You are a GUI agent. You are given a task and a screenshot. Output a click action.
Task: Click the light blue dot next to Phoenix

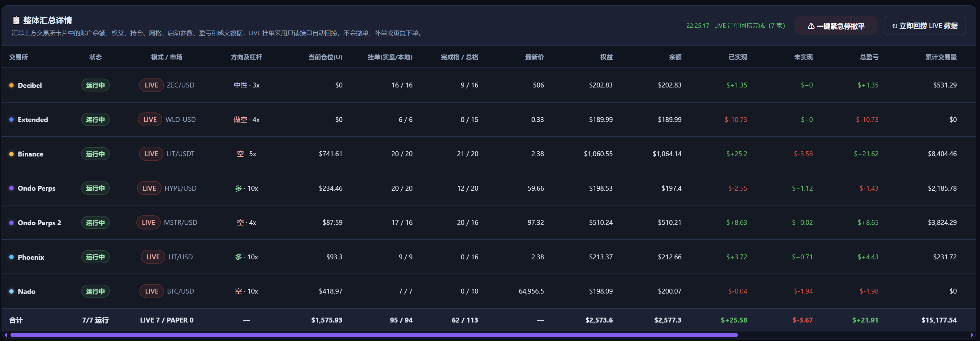11,257
